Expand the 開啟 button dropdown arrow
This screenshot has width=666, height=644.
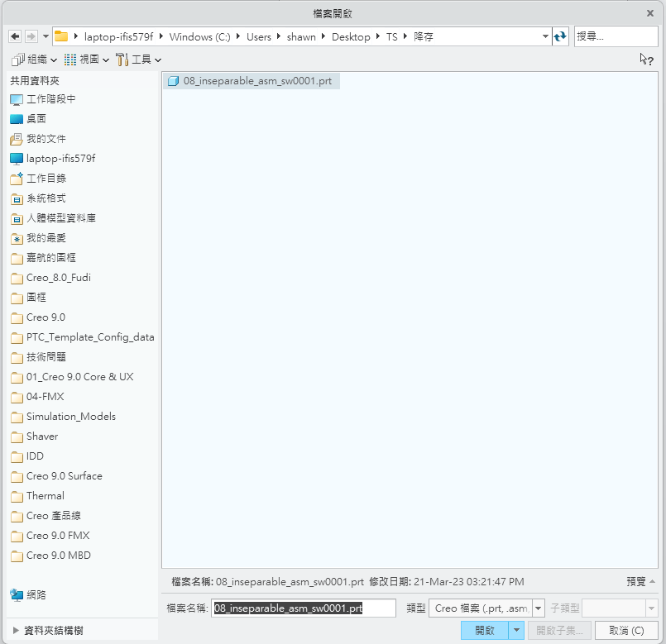516,630
